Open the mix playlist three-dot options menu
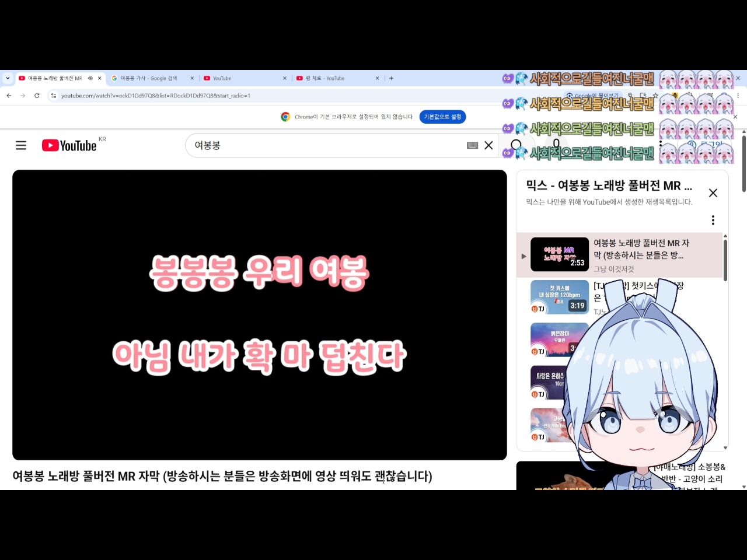Image resolution: width=747 pixels, height=560 pixels. point(713,220)
